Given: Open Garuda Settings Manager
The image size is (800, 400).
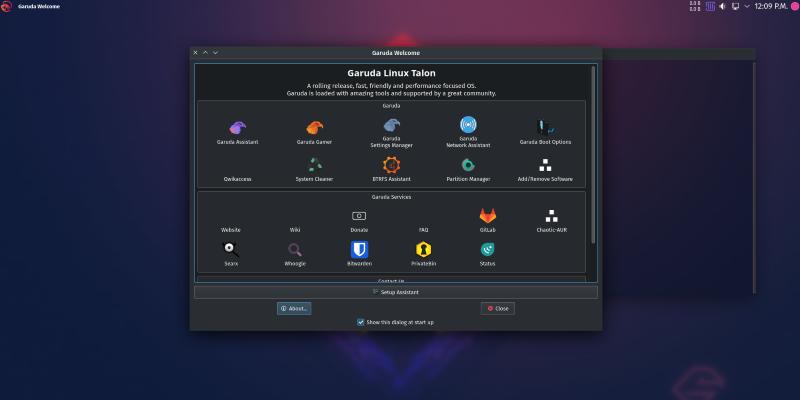Looking at the screenshot, I should [391, 128].
